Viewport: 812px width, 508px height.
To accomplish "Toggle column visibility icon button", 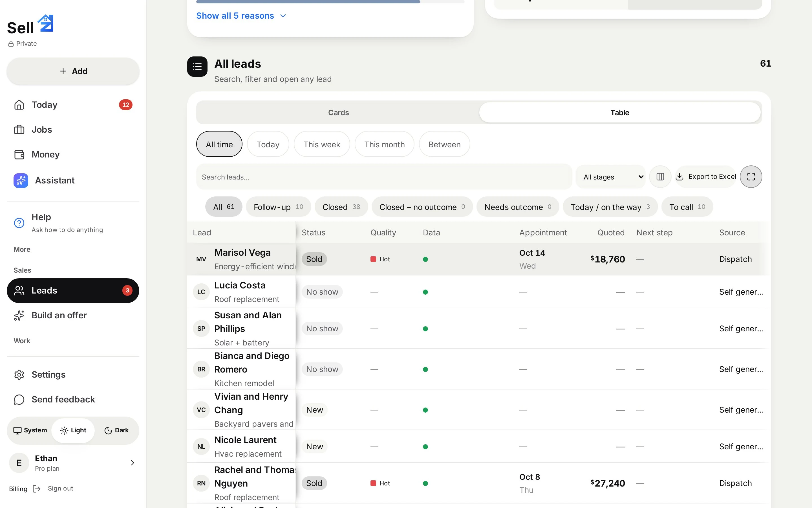I will 660,177.
